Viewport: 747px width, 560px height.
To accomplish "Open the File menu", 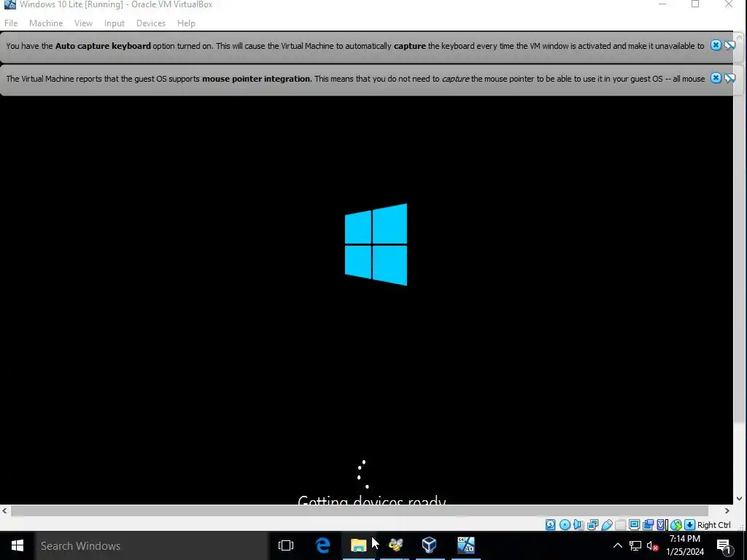I will (11, 23).
